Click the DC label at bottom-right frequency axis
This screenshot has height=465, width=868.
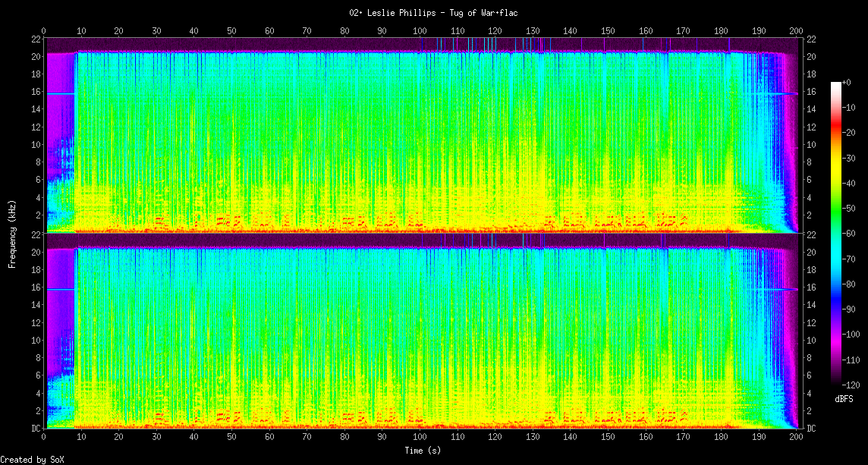[811, 429]
